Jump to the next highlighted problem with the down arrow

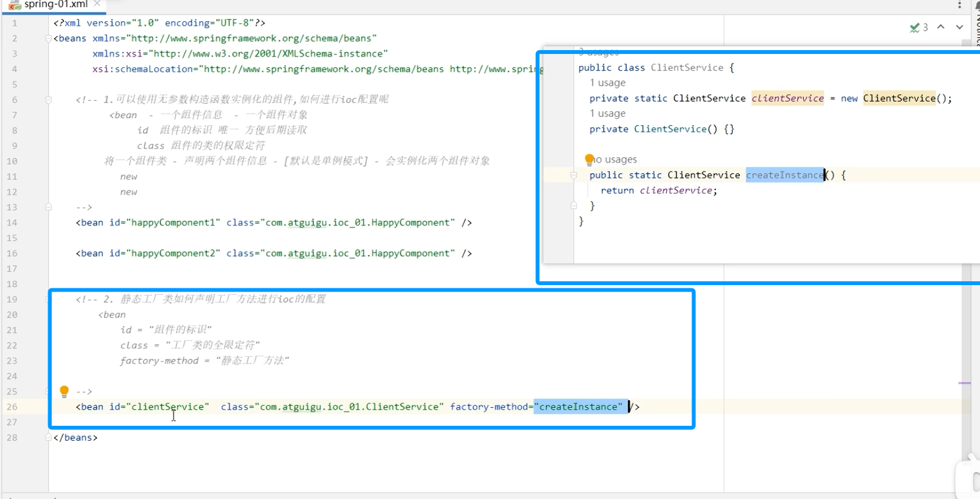click(959, 27)
